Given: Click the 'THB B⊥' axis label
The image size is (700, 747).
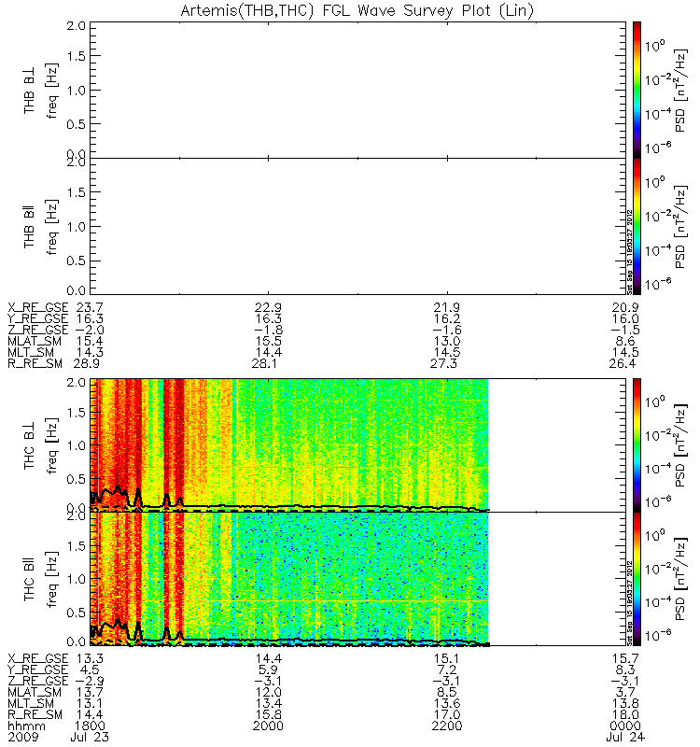Looking at the screenshot, I should (x=30, y=91).
